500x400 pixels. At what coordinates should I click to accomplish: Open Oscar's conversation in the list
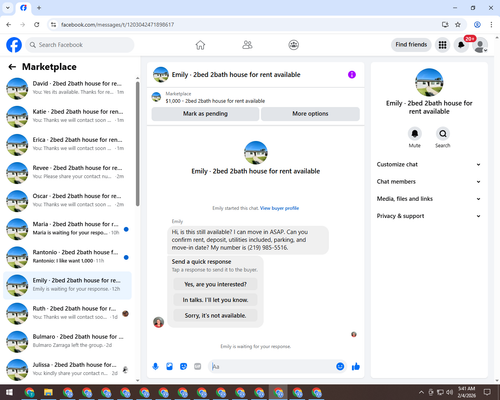[x=67, y=201]
